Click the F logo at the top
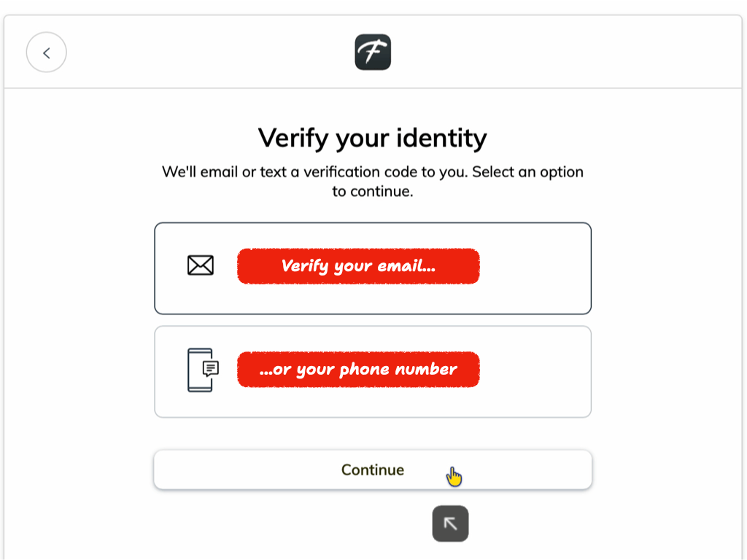The height and width of the screenshot is (560, 747). [373, 52]
